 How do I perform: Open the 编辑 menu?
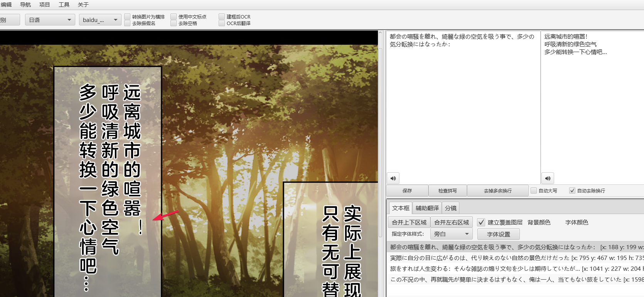click(6, 5)
